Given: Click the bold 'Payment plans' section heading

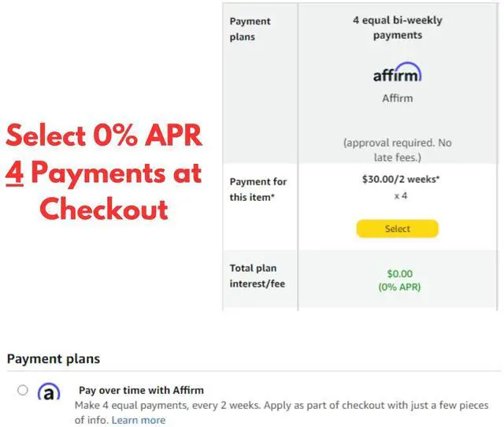Looking at the screenshot, I should click(54, 359).
